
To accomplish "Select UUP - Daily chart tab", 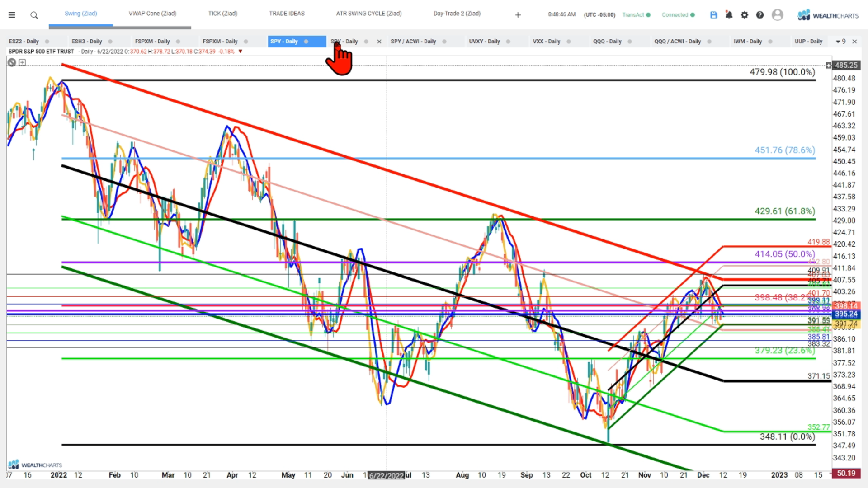I will [x=808, y=42].
